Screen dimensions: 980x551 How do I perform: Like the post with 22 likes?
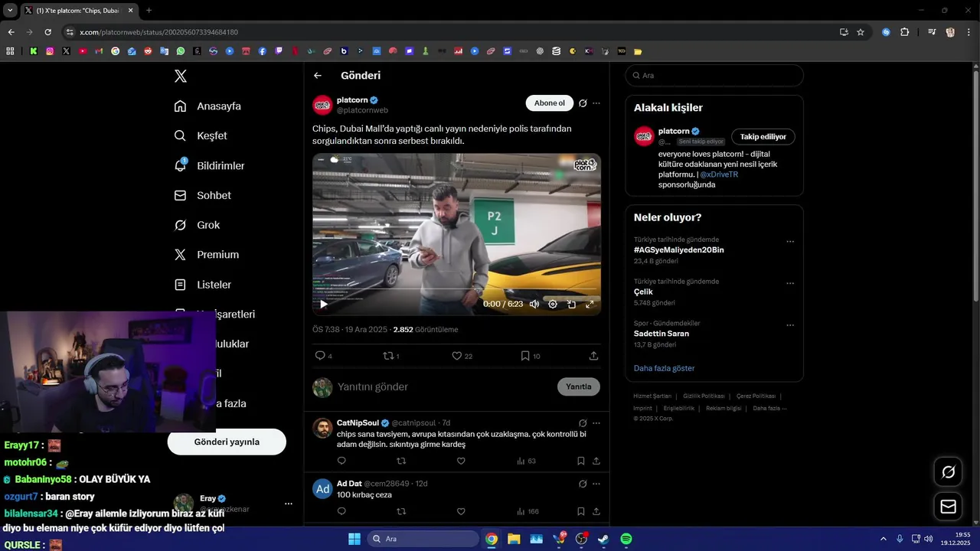[457, 356]
